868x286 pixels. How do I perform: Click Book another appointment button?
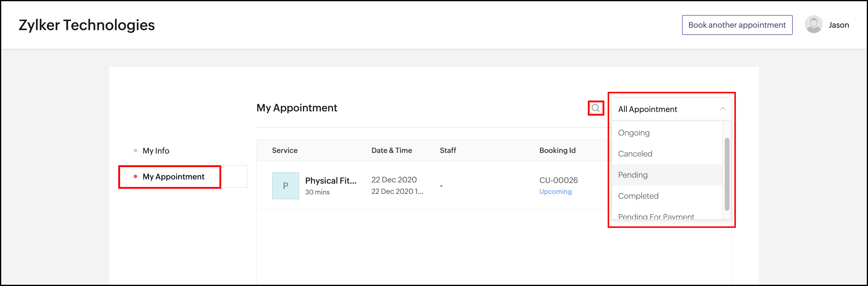point(736,25)
